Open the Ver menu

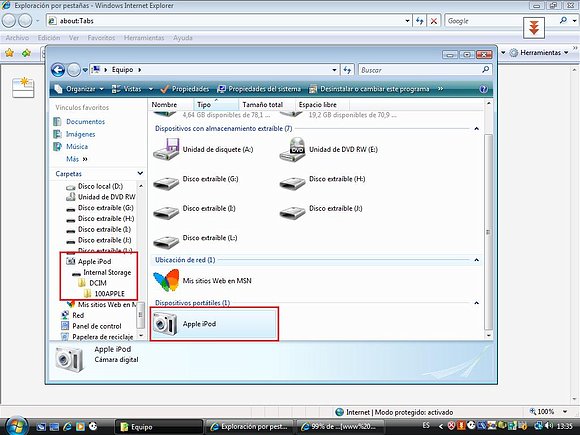74,38
